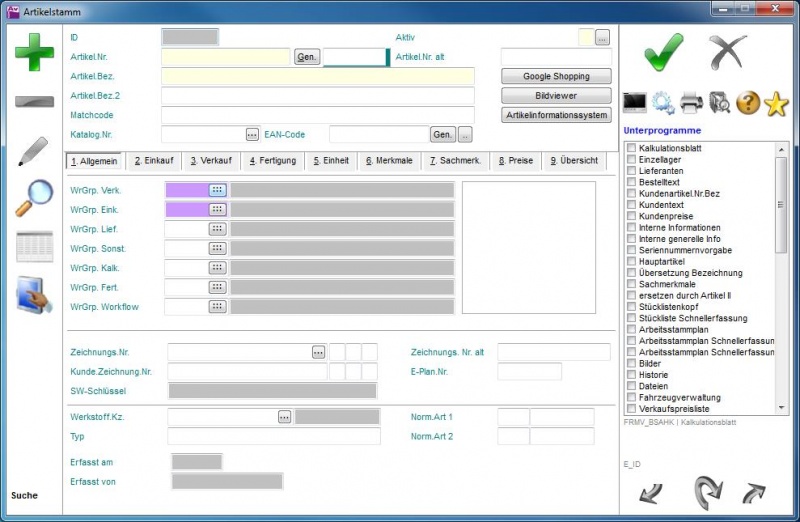Open the Katalog.Nr. lookup button
Viewport: 800px width, 522px height.
[x=251, y=134]
